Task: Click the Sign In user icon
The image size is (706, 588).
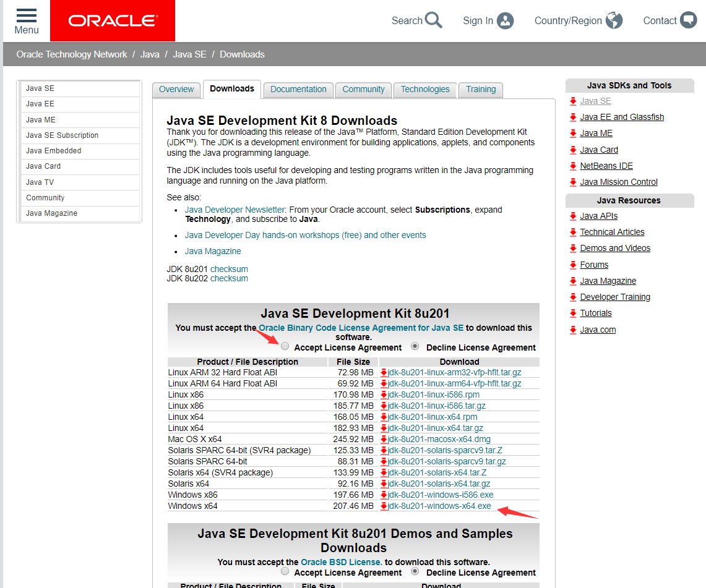Action: pyautogui.click(x=505, y=20)
